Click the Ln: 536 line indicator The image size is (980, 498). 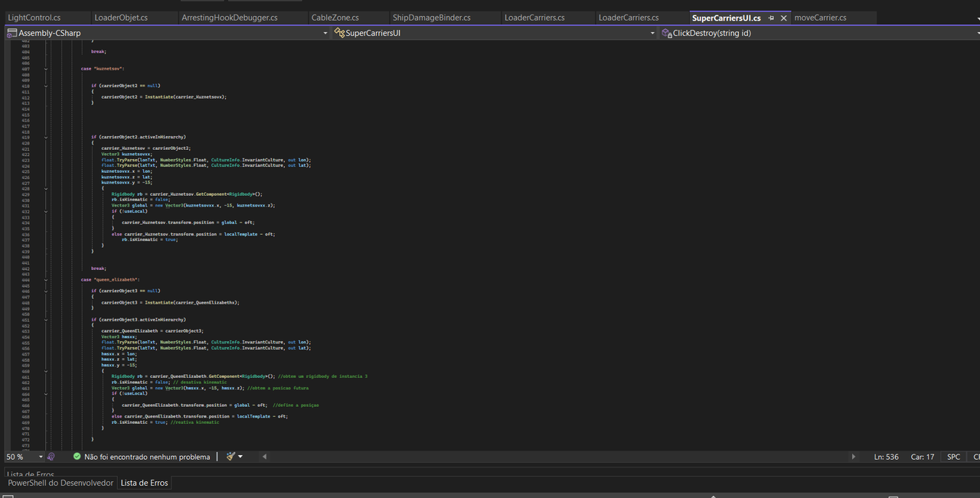pos(887,457)
